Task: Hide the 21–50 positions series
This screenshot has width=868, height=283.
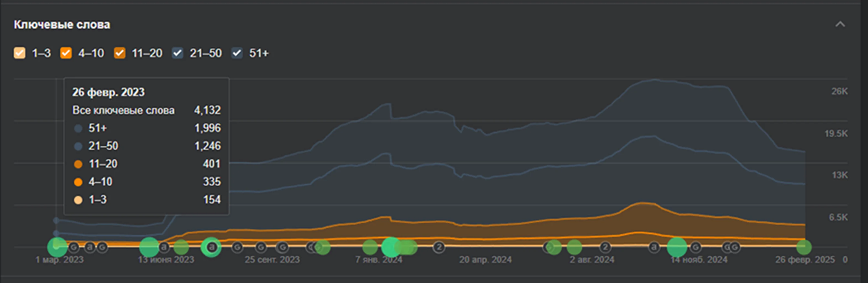Action: [x=177, y=53]
